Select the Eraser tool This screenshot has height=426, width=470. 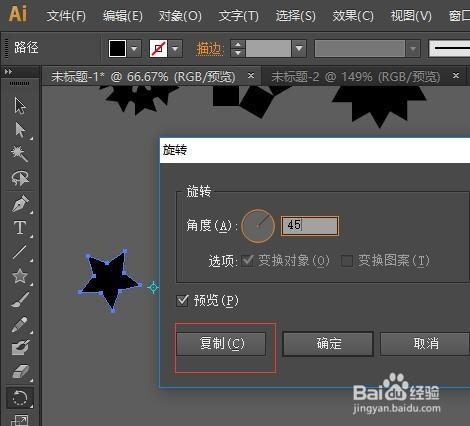[x=20, y=371]
